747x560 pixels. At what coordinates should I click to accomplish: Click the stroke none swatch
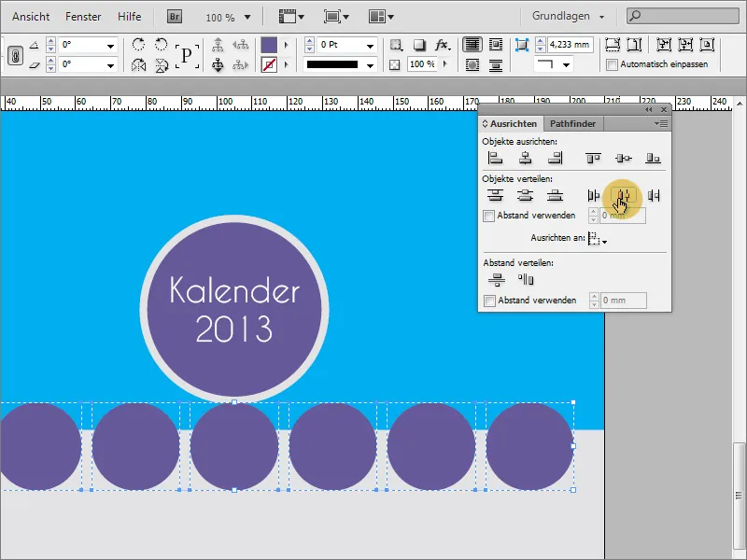pos(269,64)
